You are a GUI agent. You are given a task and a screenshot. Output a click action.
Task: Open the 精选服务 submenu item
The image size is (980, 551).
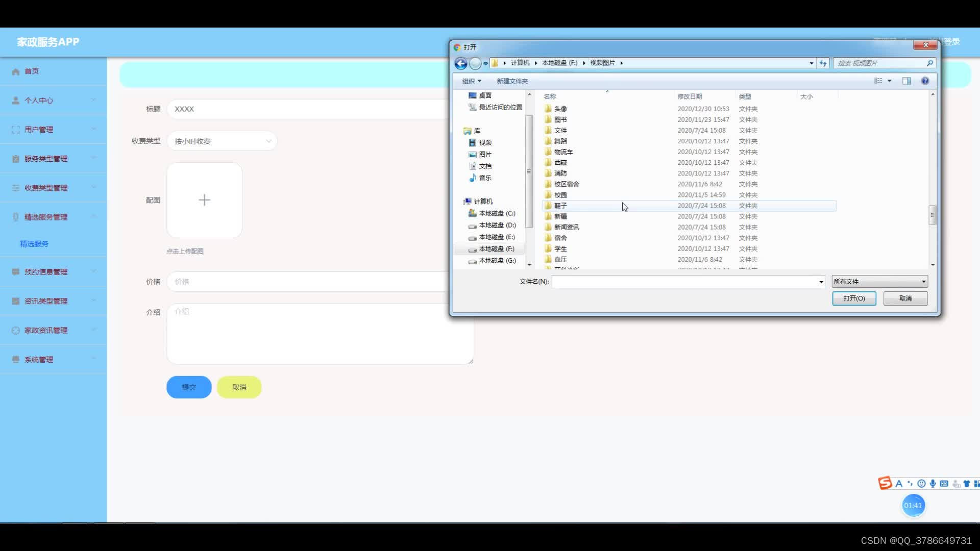(34, 244)
